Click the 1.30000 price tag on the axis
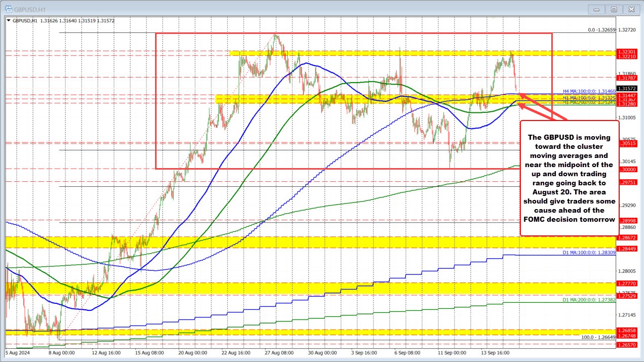 626,169
